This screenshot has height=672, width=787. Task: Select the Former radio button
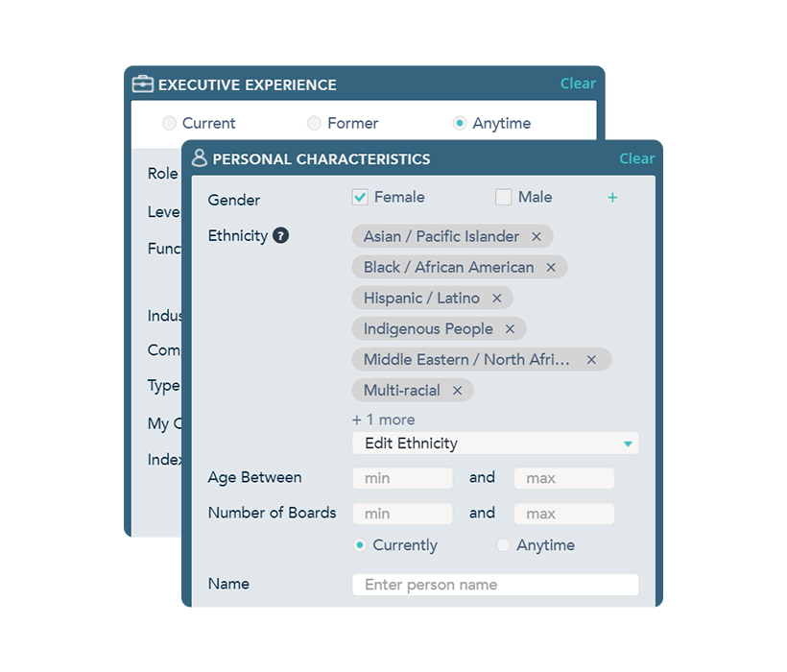314,123
